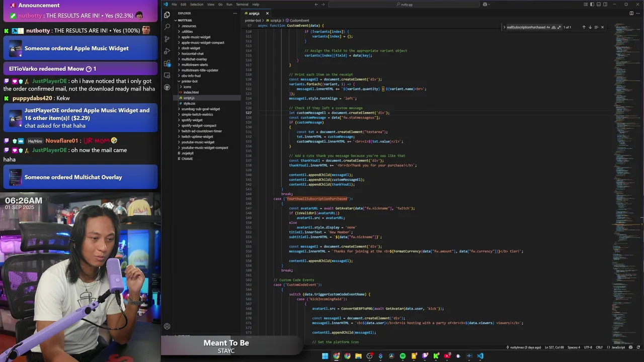Open the Run and Debug view
Viewport: 644px width, 362px height.
167,51
